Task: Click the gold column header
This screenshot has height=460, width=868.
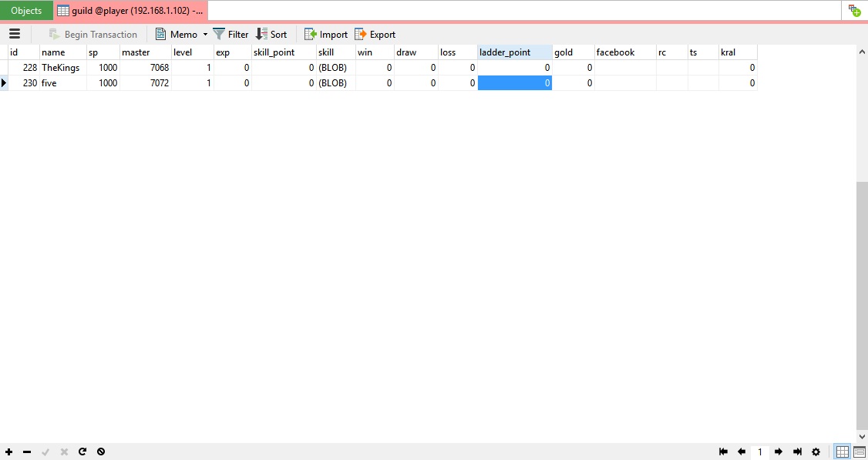Action: tap(573, 52)
